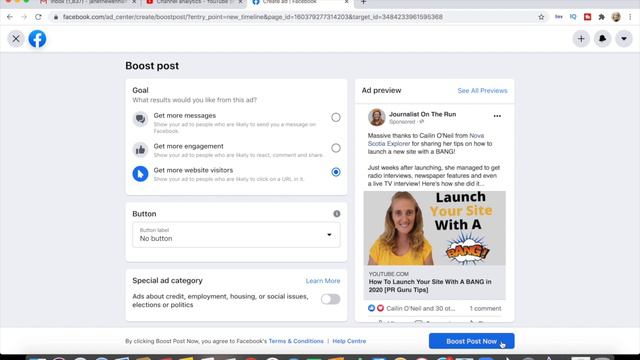
Task: Select Get more website visitors radio button
Action: pos(336,172)
